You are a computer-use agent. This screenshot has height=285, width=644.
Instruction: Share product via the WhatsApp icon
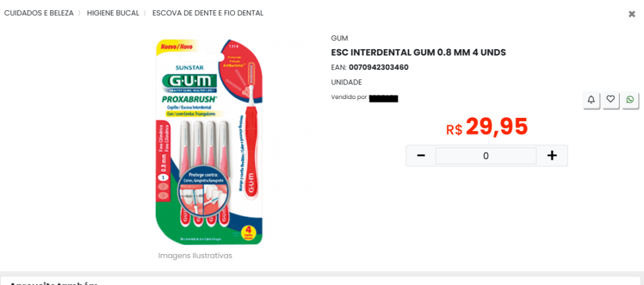pyautogui.click(x=630, y=100)
